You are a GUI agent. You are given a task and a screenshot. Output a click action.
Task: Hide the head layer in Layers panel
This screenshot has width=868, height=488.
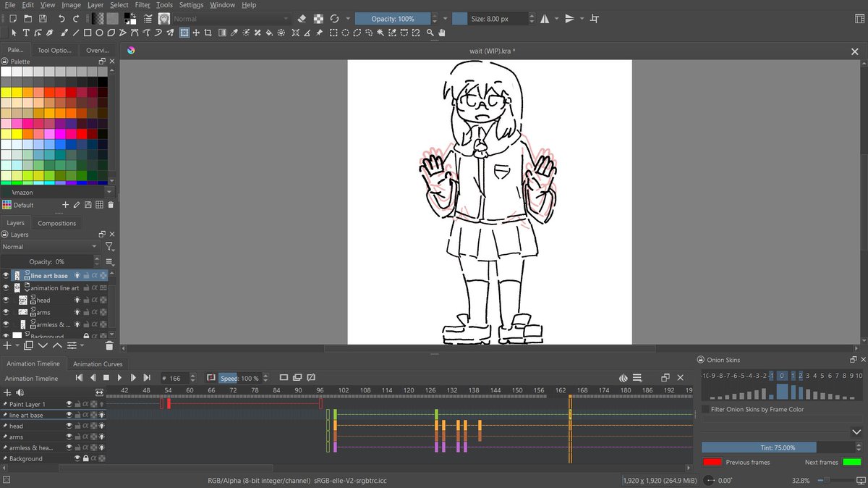[6, 300]
